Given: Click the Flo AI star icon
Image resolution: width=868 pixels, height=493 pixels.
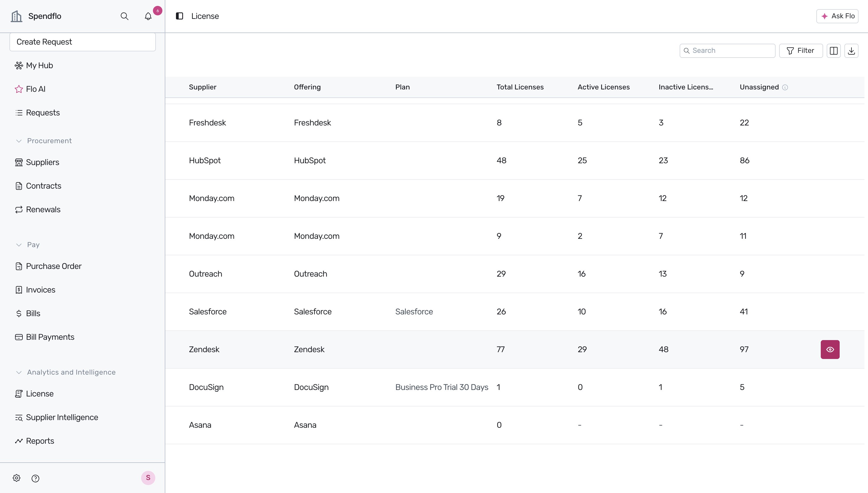Looking at the screenshot, I should click(x=19, y=89).
